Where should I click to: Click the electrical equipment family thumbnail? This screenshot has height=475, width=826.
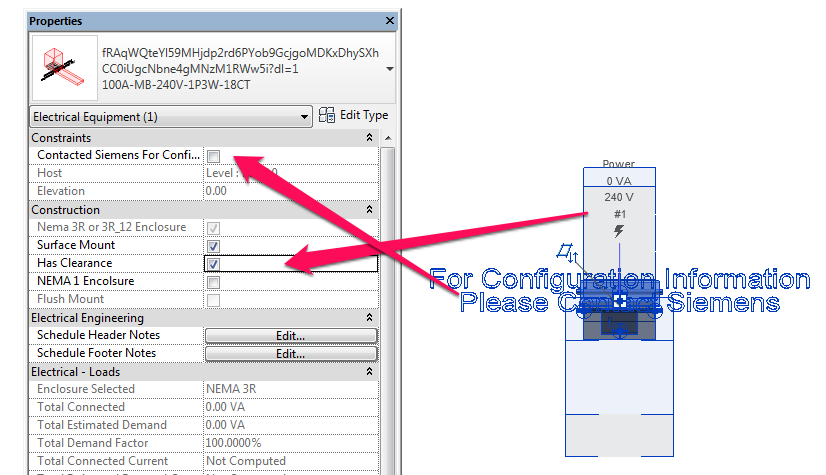point(65,68)
